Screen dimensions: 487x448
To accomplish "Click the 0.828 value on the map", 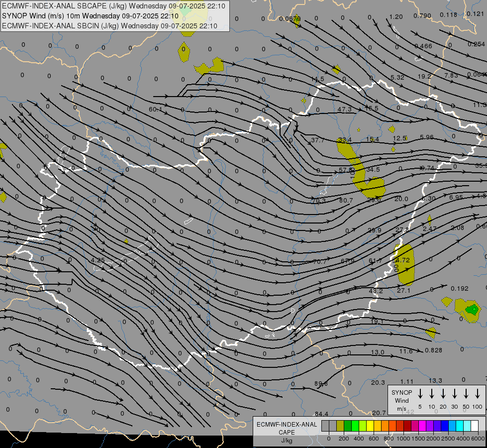I will (x=433, y=350).
